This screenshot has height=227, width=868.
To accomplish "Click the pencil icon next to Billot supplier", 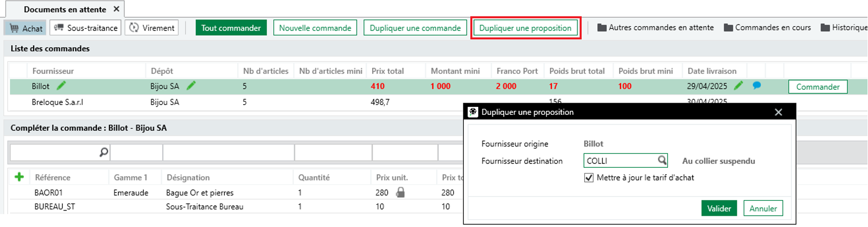I will (x=61, y=85).
